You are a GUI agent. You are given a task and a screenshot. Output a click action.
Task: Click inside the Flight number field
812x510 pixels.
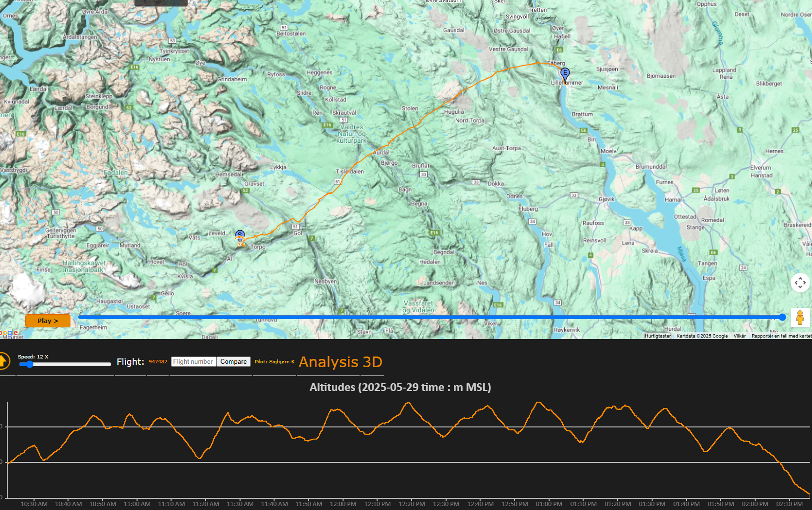pos(193,361)
